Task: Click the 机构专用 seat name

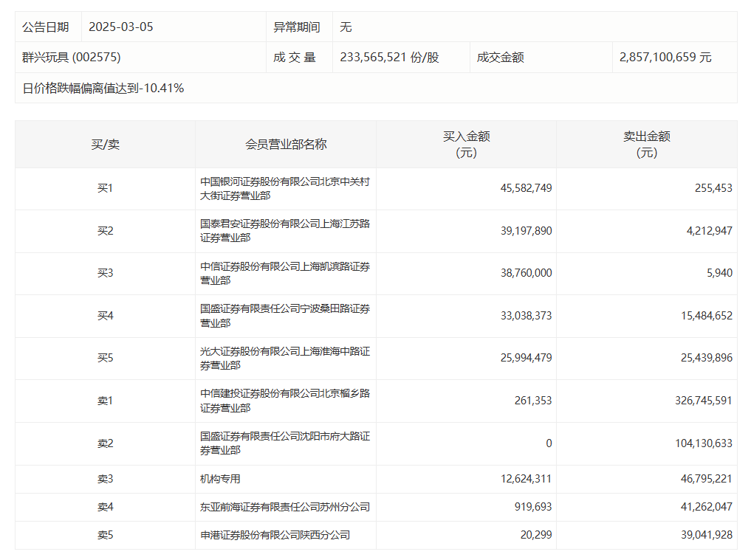Action: pos(220,479)
